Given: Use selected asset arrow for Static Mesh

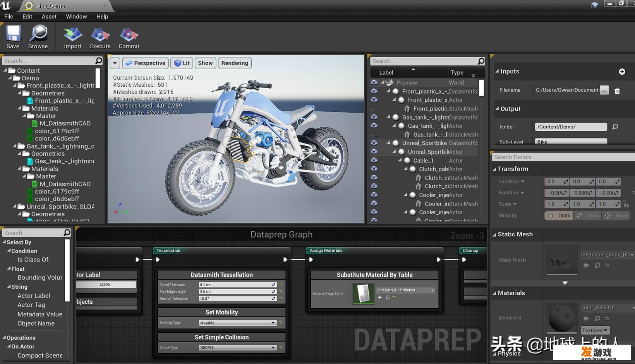Looking at the screenshot, I should tap(586, 265).
